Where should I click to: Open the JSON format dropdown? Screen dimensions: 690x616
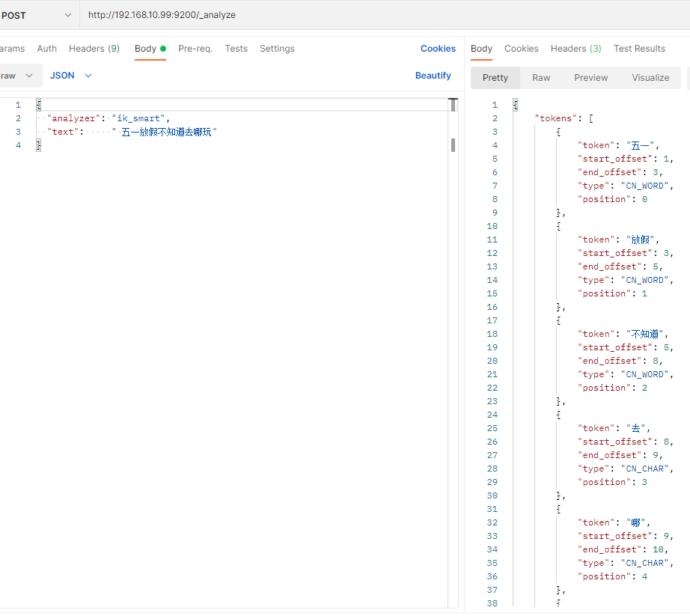(71, 76)
